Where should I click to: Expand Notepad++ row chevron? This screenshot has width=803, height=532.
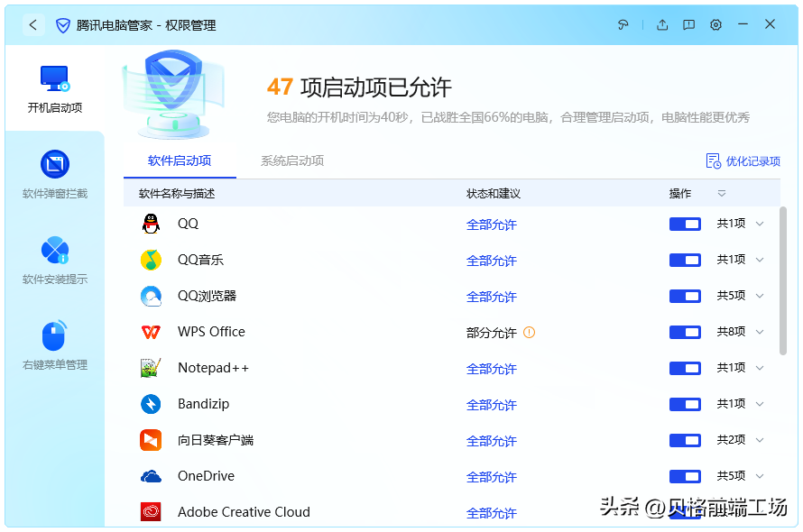(x=760, y=368)
